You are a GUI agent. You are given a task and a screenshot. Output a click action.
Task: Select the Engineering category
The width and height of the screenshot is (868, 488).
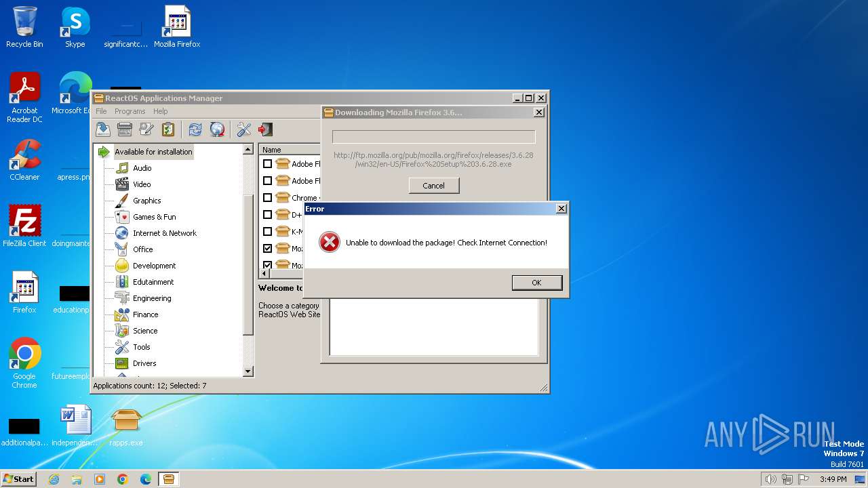152,298
